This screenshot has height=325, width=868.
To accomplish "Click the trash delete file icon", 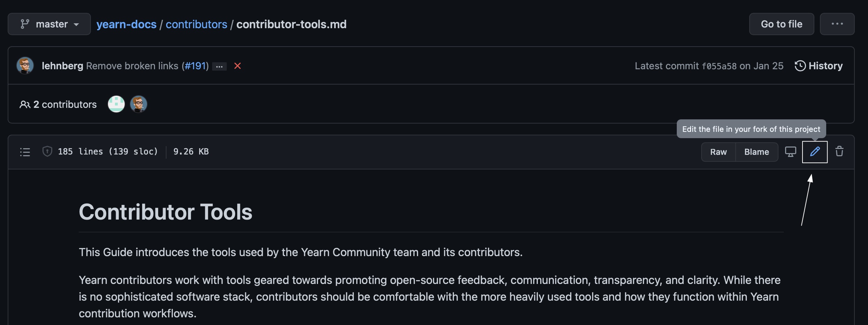I will (839, 151).
